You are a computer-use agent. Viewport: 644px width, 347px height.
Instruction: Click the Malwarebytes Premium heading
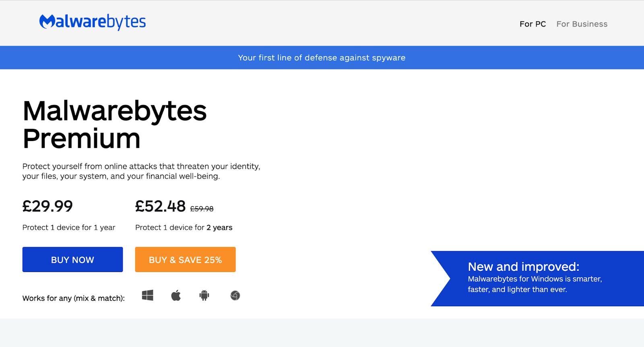115,125
